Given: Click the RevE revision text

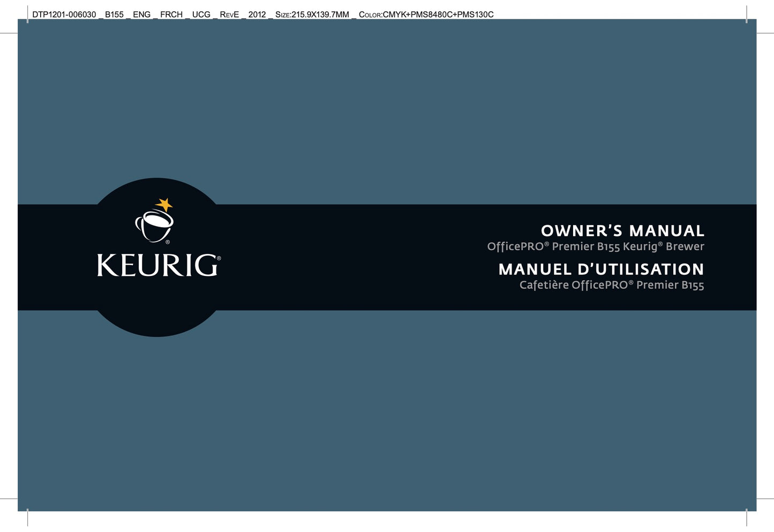Looking at the screenshot, I should 229,14.
